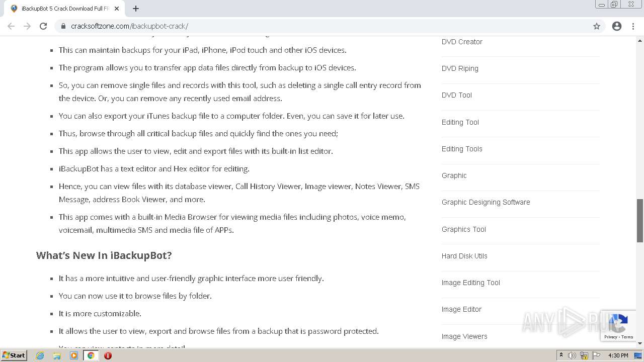644x362 pixels.
Task: Open the DVD Riping category
Action: point(460,68)
